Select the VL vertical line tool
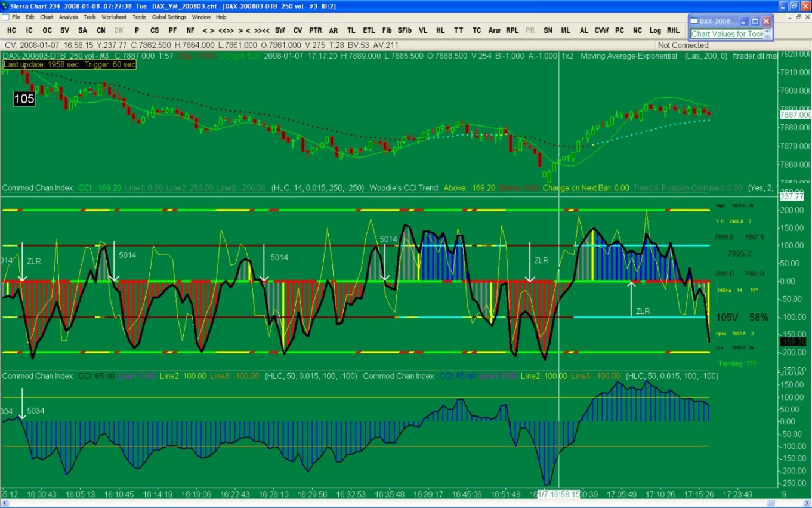 coord(423,30)
